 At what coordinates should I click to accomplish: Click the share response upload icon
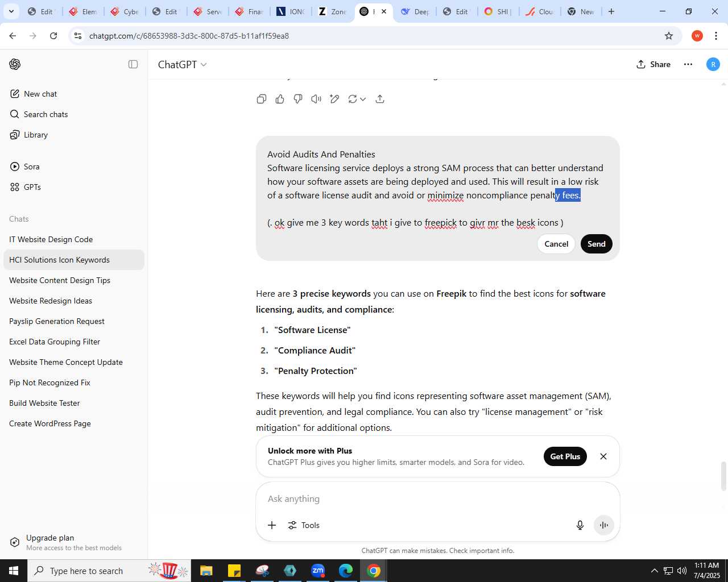(x=380, y=99)
